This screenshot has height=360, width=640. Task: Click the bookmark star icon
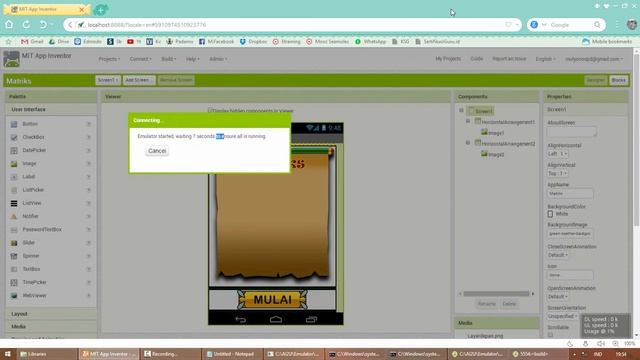[x=8, y=42]
